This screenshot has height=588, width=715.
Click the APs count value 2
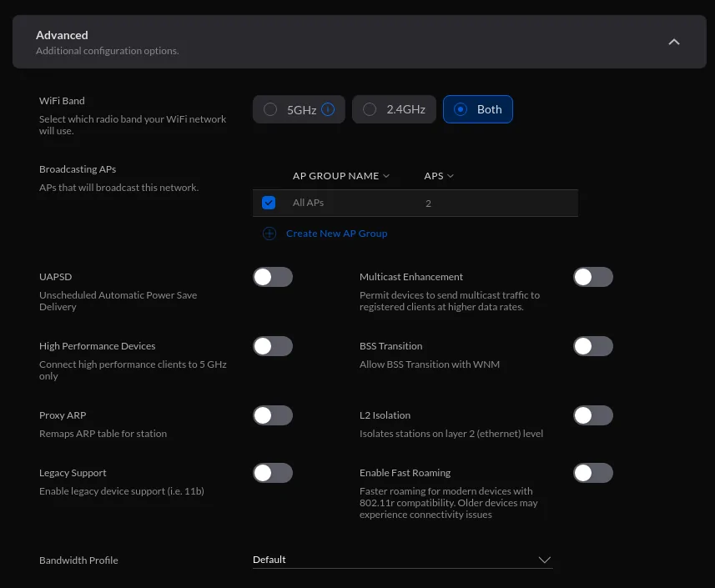(428, 204)
